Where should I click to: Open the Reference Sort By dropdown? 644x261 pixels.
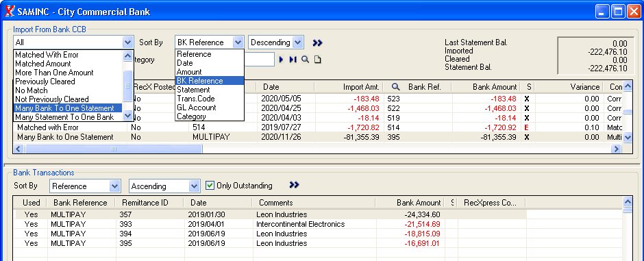tap(115, 186)
